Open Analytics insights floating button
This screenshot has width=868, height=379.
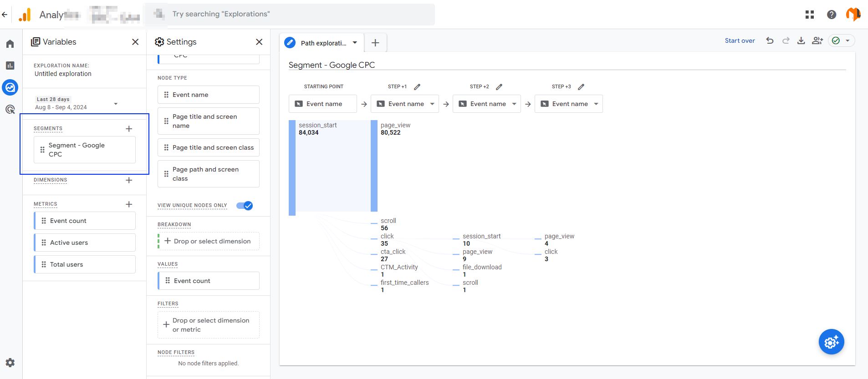(x=832, y=342)
